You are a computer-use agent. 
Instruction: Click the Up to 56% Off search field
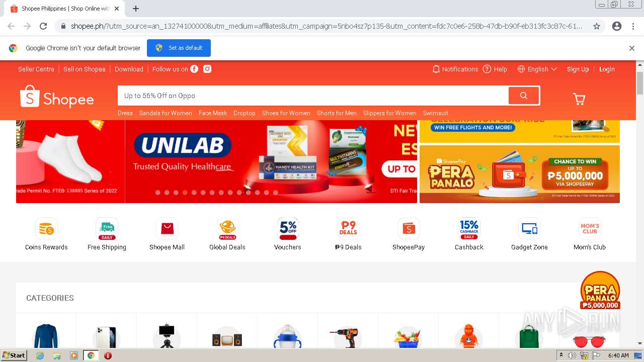pos(313,96)
